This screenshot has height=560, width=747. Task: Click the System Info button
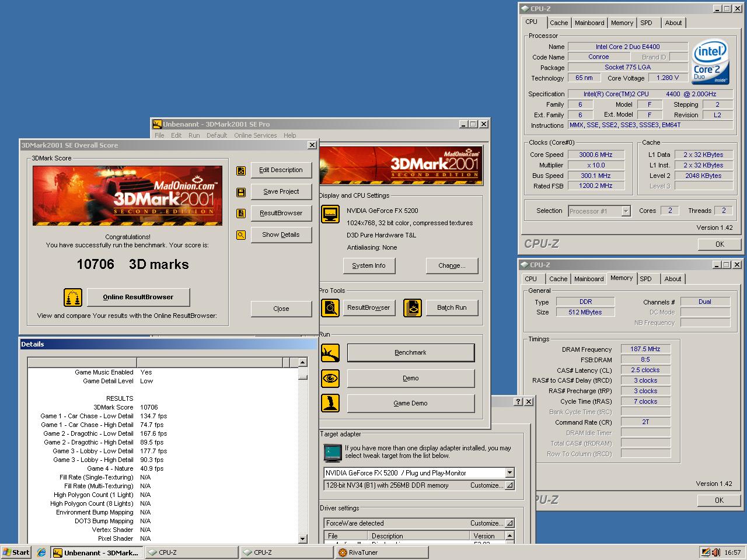click(x=369, y=265)
